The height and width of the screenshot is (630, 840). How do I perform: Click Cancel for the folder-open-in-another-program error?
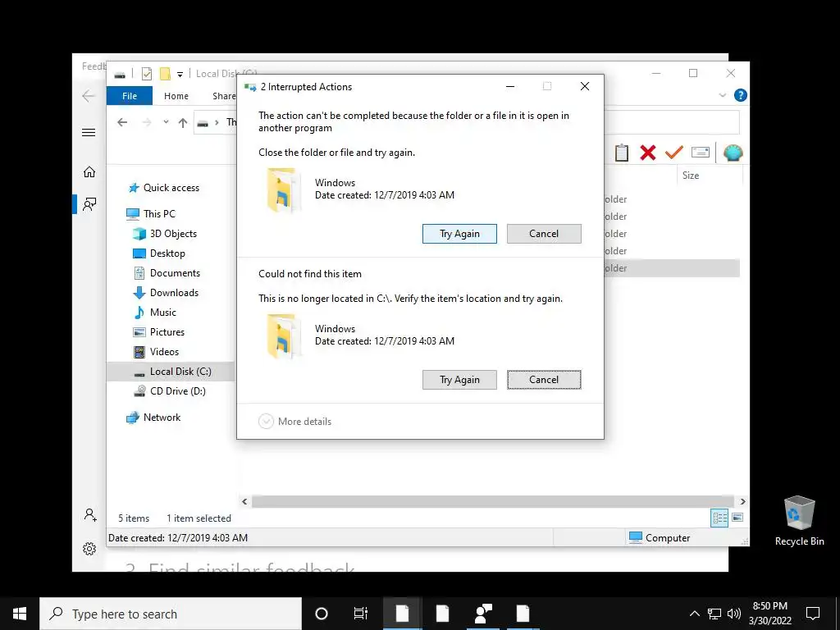pyautogui.click(x=544, y=234)
